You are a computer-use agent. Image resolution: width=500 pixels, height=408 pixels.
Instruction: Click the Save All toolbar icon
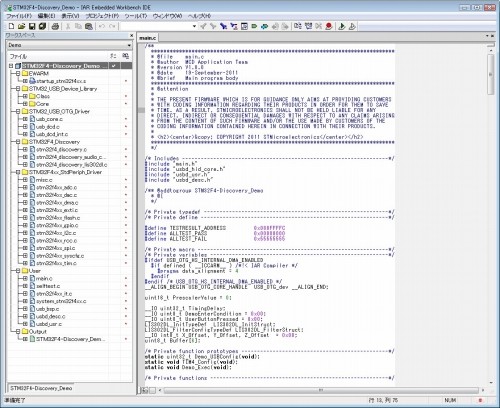[42, 26]
